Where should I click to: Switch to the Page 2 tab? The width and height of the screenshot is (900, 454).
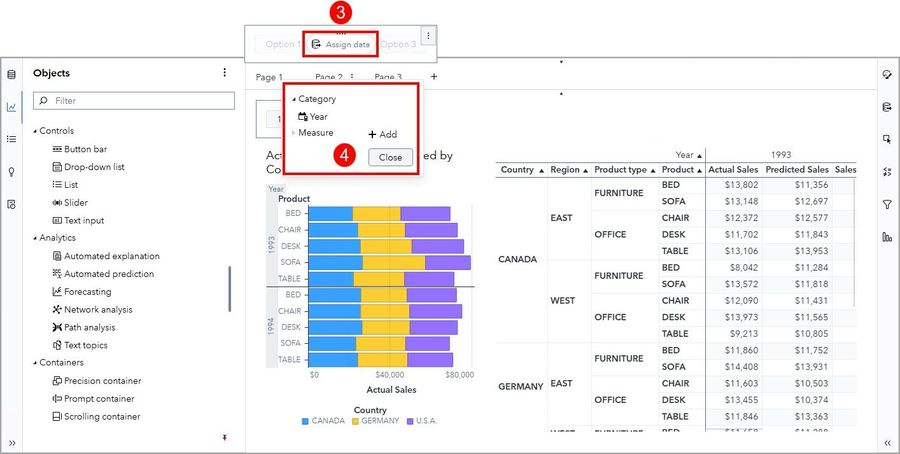(329, 77)
